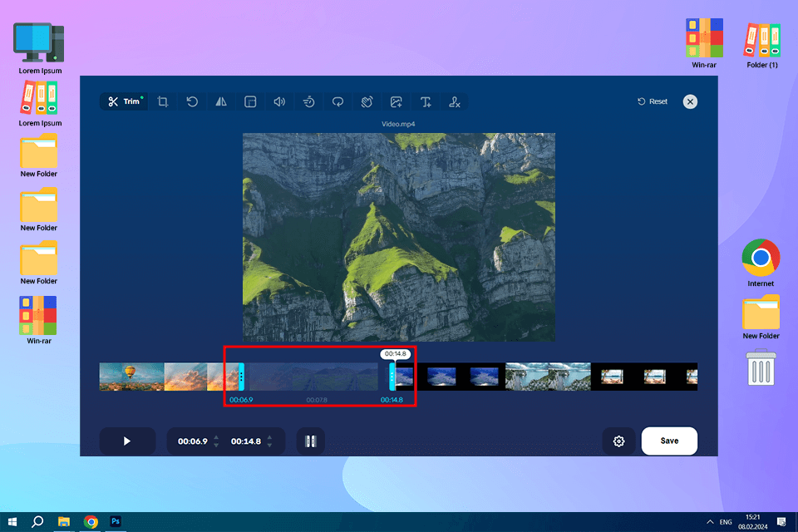
Task: Open the notification center icon
Action: coord(781,522)
